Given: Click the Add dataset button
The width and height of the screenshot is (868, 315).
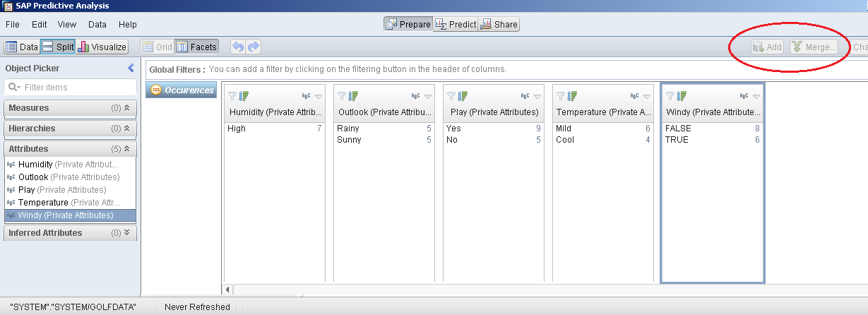Looking at the screenshot, I should pos(768,47).
